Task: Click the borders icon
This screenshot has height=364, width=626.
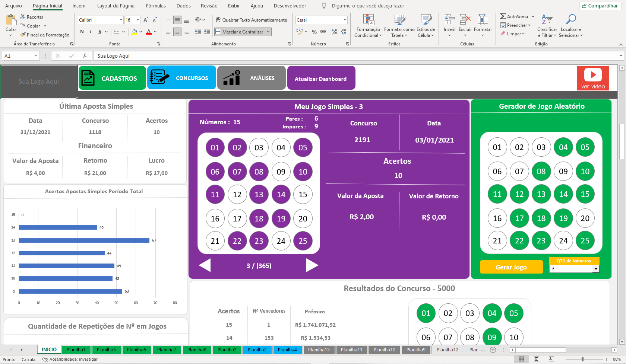Action: pyautogui.click(x=117, y=32)
